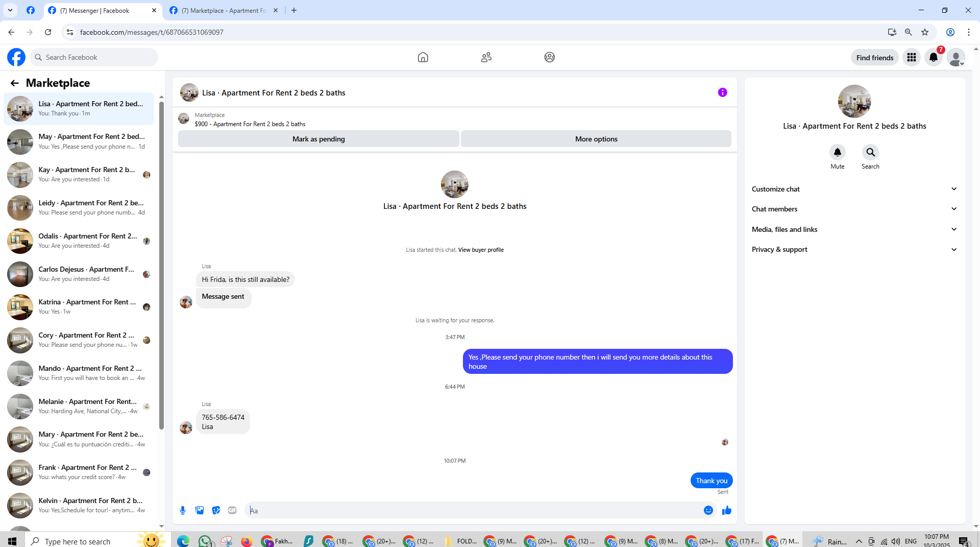
Task: Expand Privacy & support section
Action: pos(854,249)
